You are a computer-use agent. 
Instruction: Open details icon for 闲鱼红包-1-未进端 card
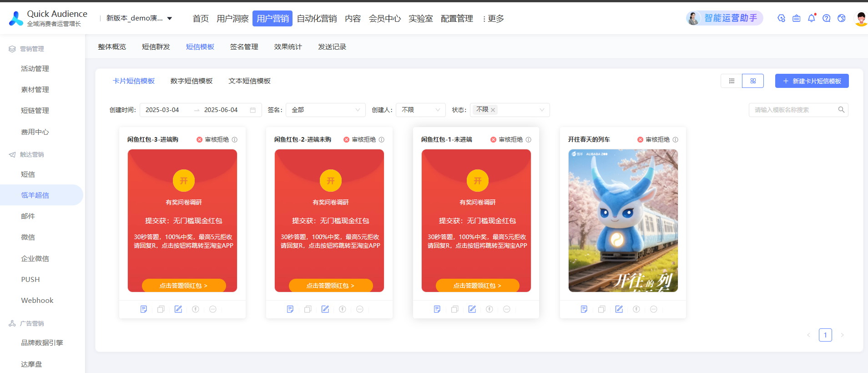click(x=437, y=309)
